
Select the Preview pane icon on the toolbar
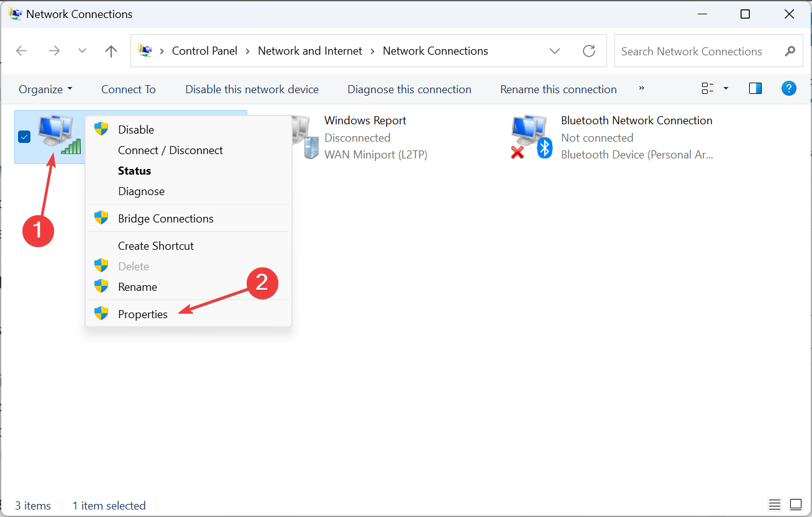coord(755,88)
